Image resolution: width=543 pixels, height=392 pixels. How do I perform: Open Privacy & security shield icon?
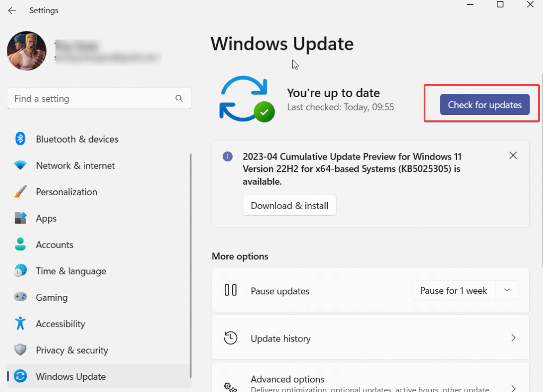(20, 350)
